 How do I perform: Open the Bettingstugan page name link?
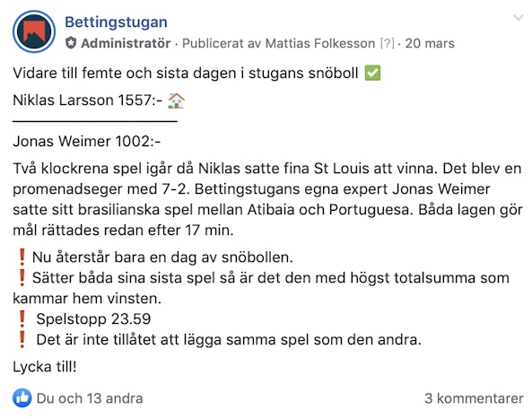[116, 22]
